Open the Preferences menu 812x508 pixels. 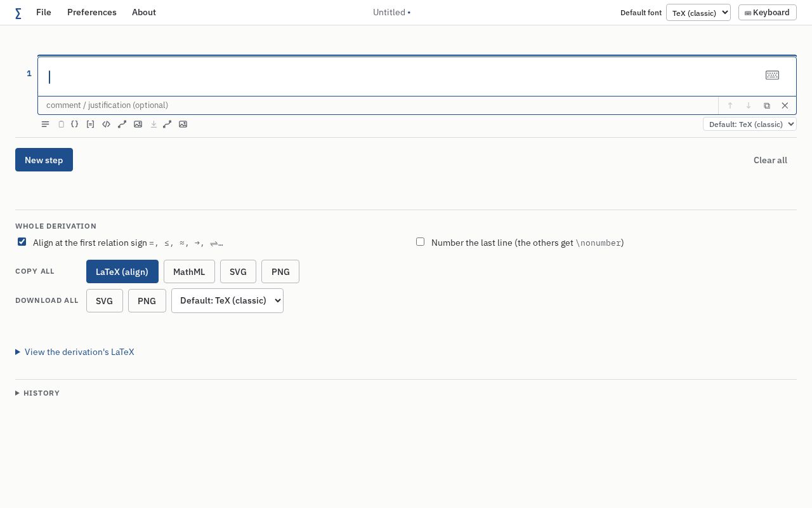click(x=92, y=12)
